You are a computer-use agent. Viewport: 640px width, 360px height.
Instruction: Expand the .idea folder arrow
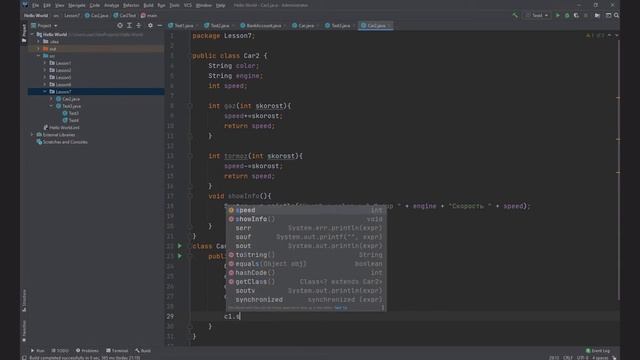39,41
